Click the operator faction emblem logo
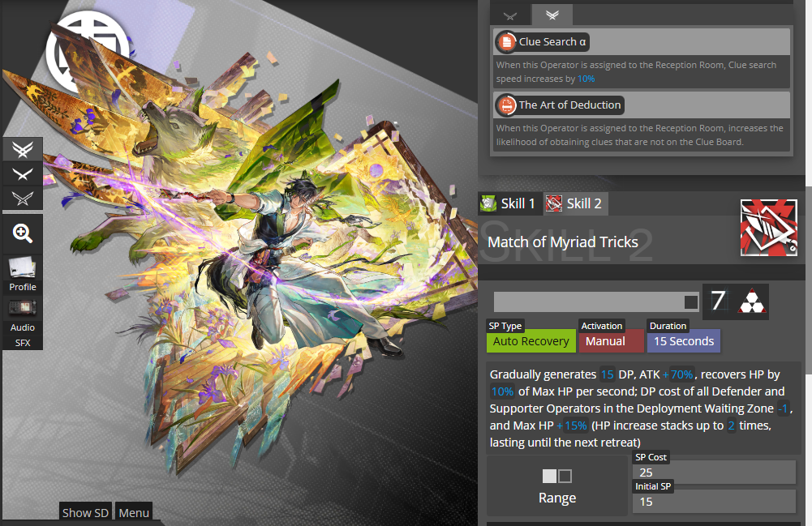812x526 pixels. coord(87,52)
